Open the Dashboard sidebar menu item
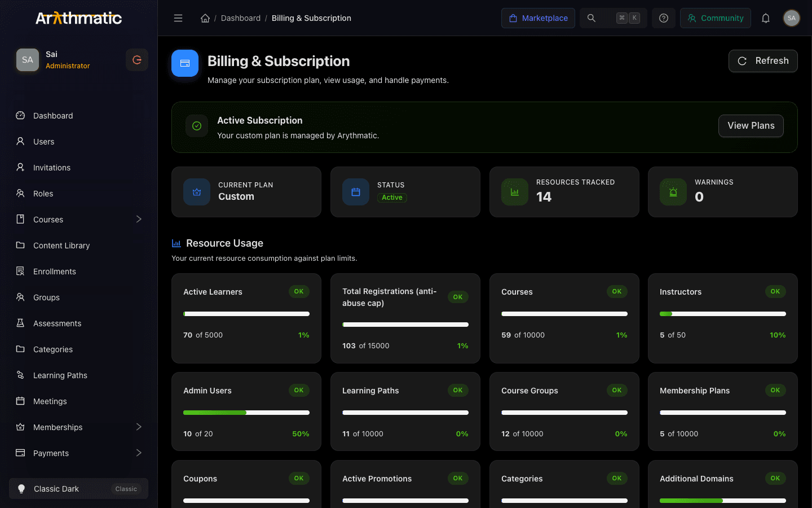Viewport: 812px width, 508px height. tap(78, 116)
